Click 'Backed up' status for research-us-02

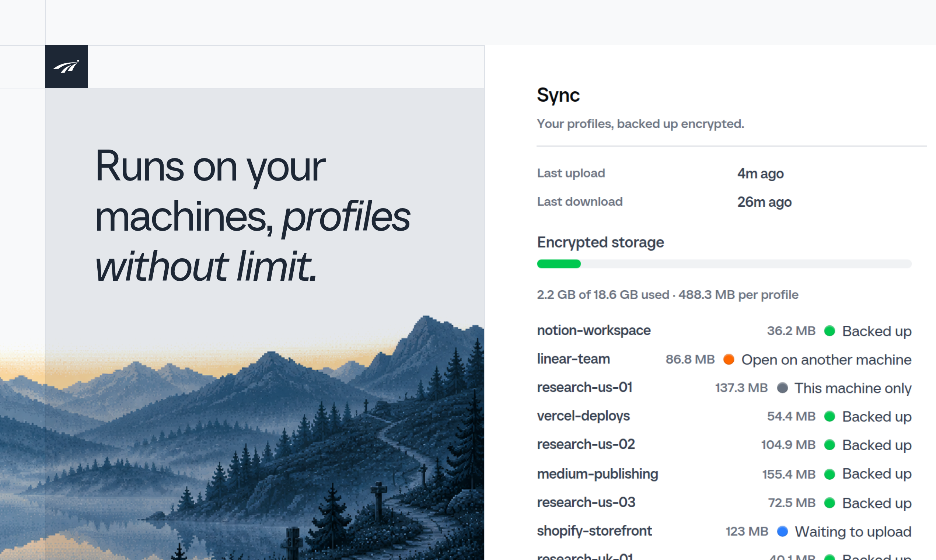[876, 445]
